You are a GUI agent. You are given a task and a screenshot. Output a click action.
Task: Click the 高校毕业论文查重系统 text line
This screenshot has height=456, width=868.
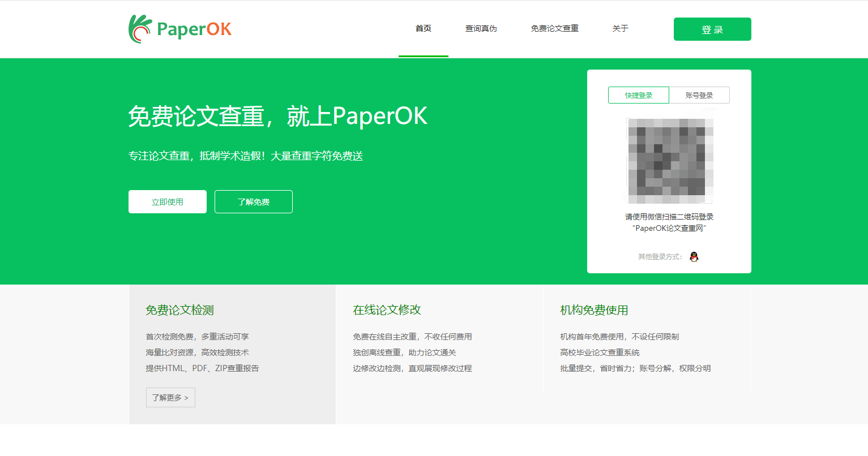click(x=600, y=352)
